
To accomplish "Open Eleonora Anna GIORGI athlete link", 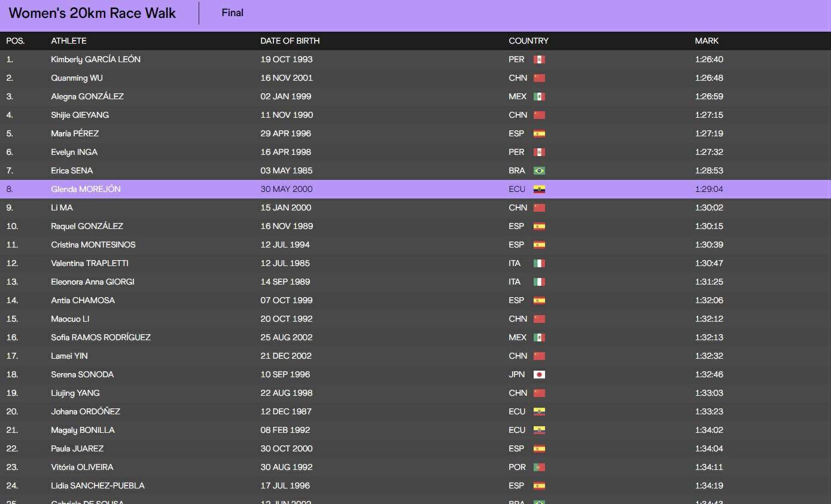I will [93, 282].
